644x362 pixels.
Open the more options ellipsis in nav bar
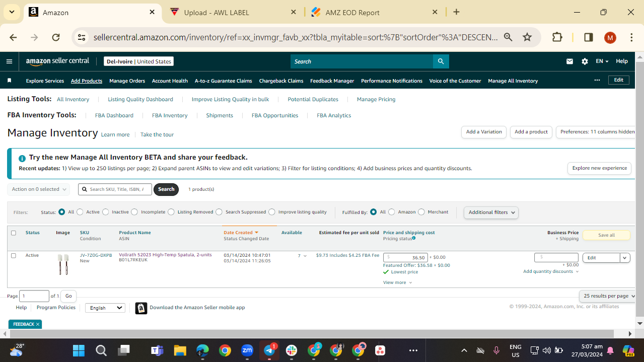[x=597, y=80]
